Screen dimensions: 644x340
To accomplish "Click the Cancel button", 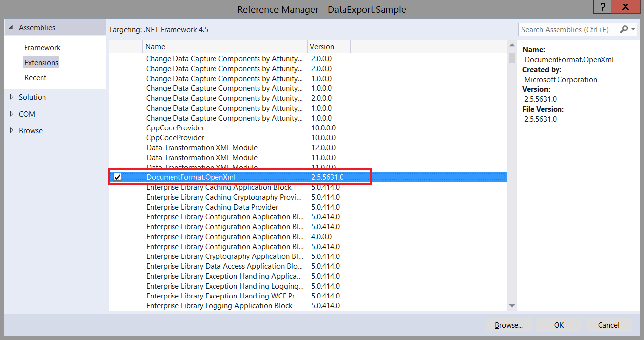I will tap(608, 325).
